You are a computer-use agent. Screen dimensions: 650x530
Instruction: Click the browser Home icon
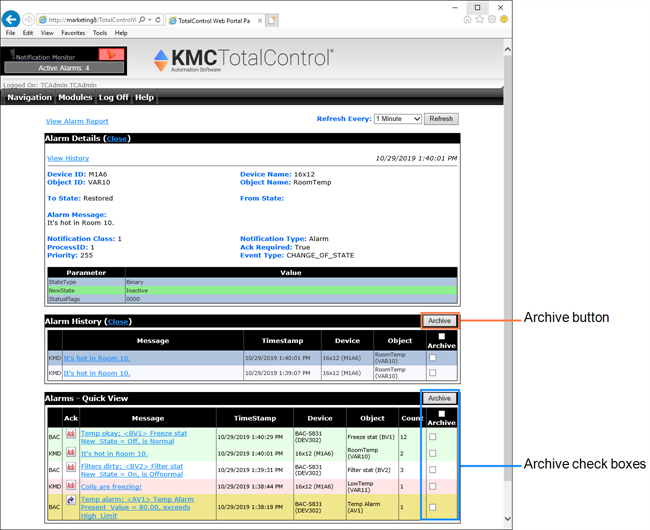point(467,19)
